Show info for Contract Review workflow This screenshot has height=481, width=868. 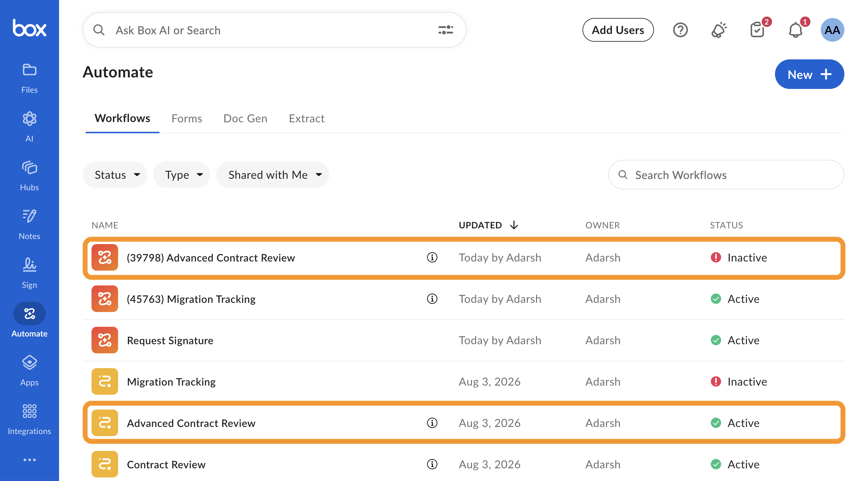[x=432, y=464]
